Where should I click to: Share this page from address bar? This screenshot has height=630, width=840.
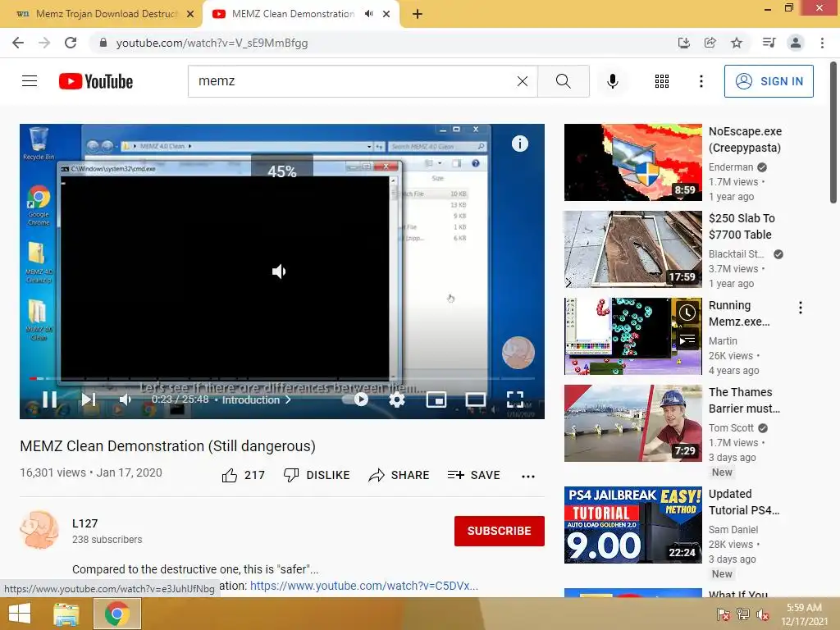pos(710,43)
